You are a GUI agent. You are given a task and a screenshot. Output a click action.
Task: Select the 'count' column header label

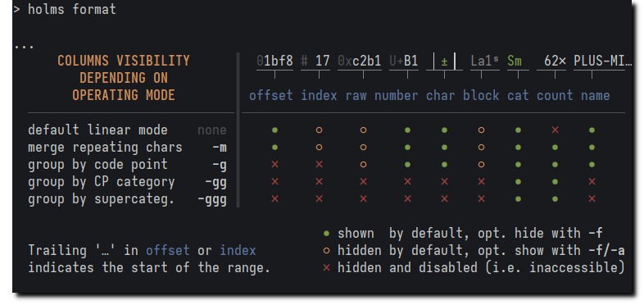tap(555, 96)
